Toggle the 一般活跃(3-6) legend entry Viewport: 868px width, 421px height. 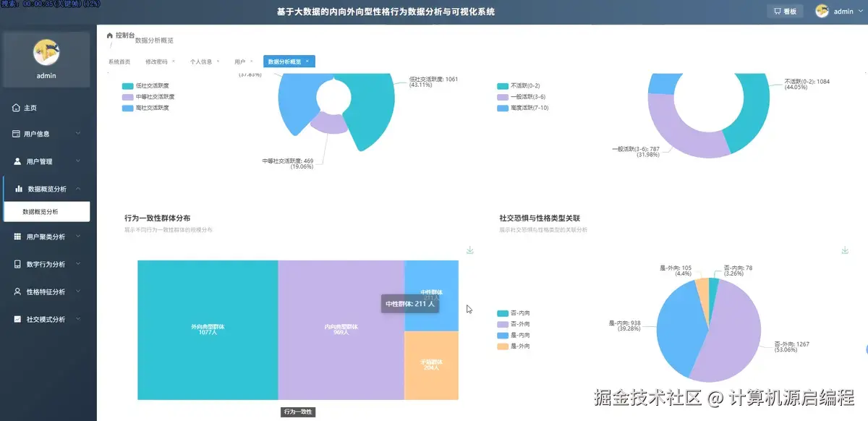(521, 96)
